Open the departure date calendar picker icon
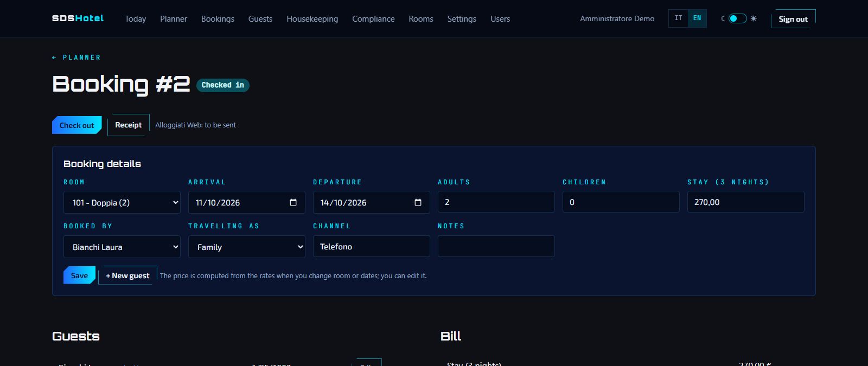Screen dimensions: 868x366 coord(418,202)
